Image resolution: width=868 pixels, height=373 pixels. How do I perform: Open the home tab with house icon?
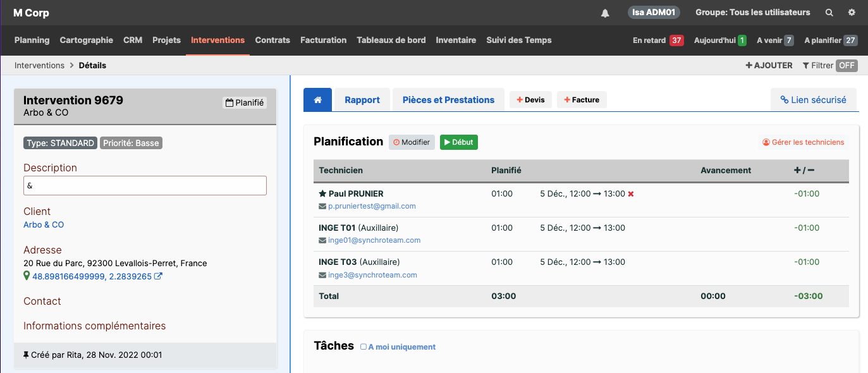pyautogui.click(x=317, y=100)
